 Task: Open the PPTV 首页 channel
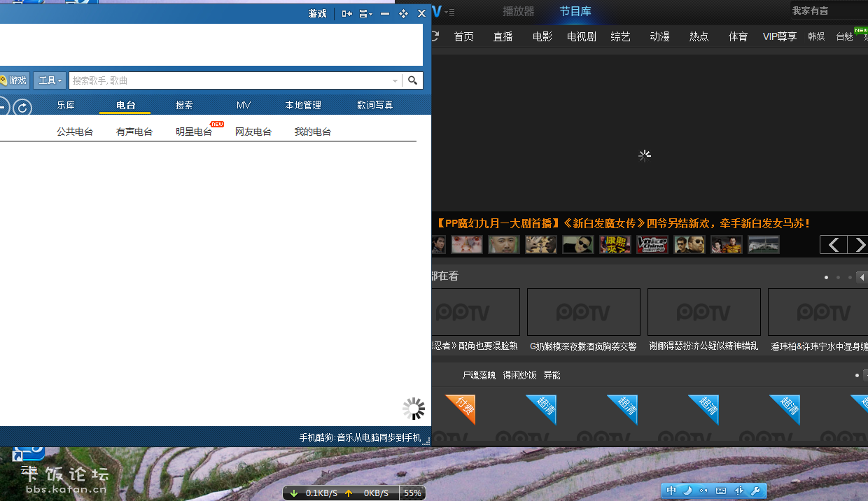(x=464, y=36)
